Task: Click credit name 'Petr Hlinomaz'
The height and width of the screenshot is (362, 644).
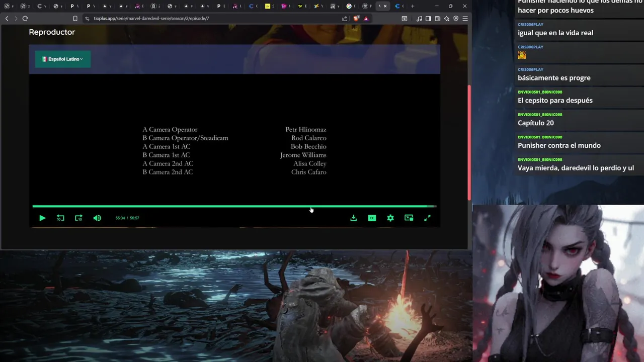Action: [306, 130]
